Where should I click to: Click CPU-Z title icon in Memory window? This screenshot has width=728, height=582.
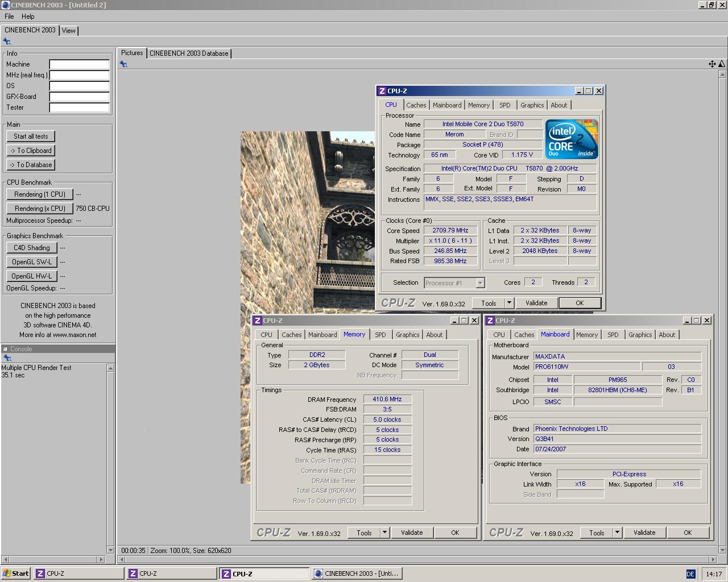[258, 321]
